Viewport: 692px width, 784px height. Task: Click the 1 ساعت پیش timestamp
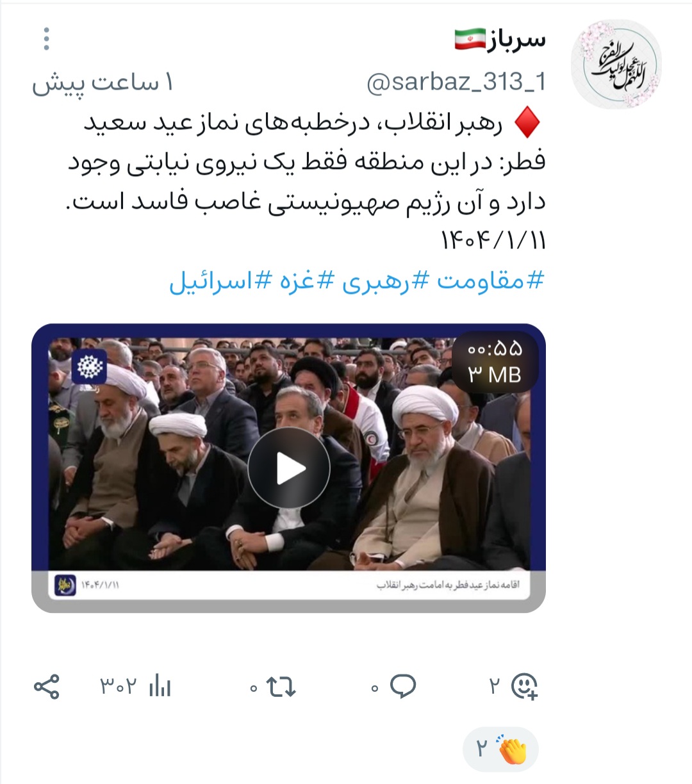(x=103, y=83)
